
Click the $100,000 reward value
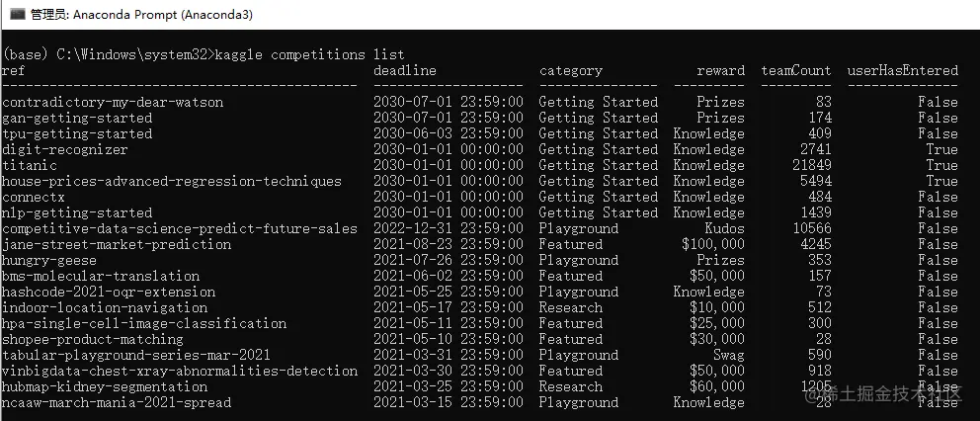(713, 244)
